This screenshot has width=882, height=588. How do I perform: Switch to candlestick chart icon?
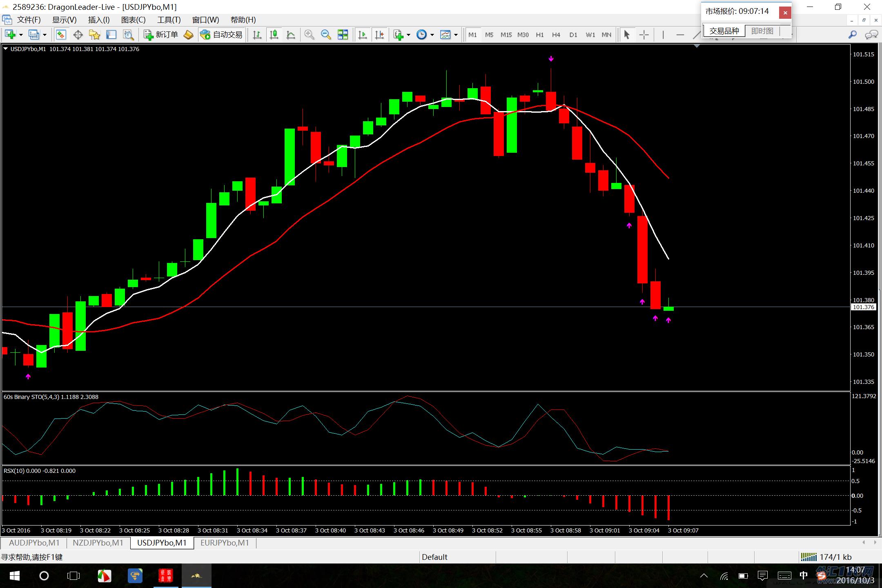(x=274, y=35)
